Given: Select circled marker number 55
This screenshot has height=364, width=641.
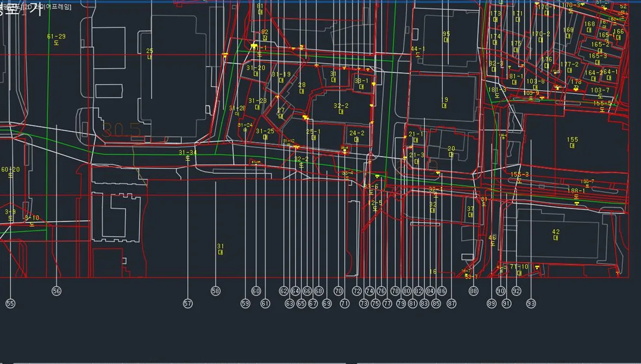Looking at the screenshot, I should [x=10, y=304].
